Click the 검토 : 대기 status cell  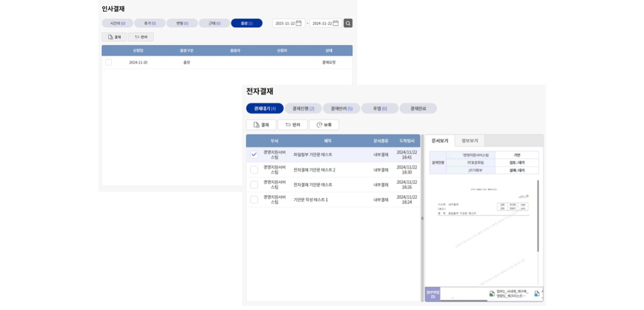516,162
